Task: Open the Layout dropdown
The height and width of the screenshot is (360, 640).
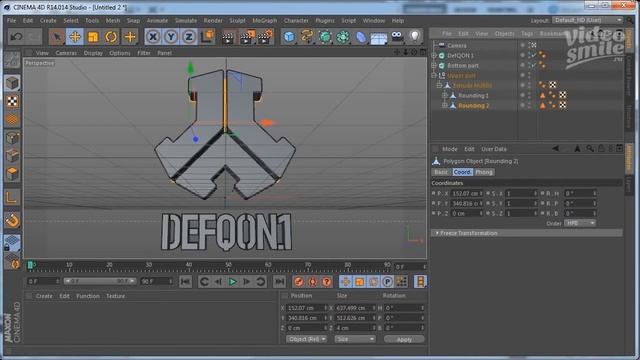Action: (587, 20)
